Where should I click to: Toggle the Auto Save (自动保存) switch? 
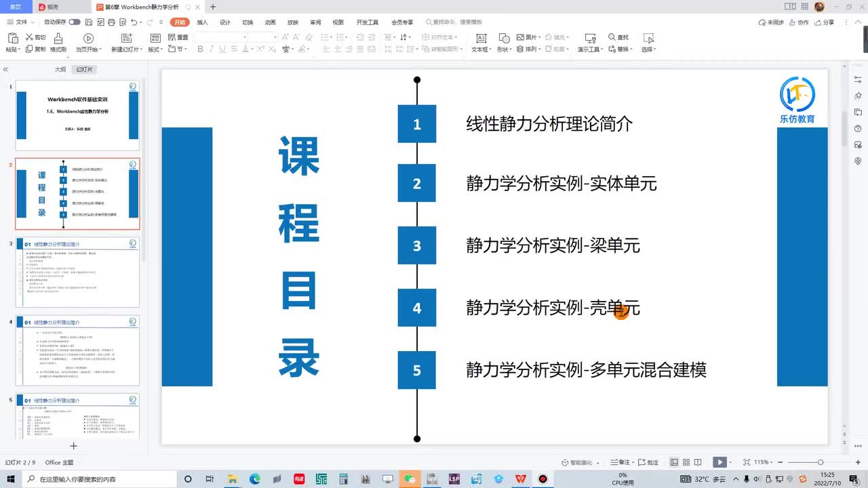[x=75, y=22]
